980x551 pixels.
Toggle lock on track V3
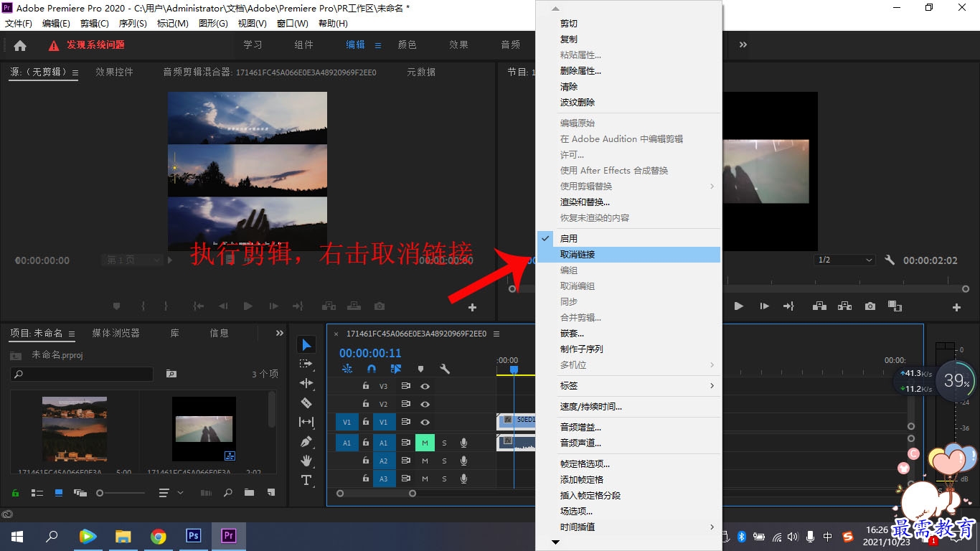point(366,386)
